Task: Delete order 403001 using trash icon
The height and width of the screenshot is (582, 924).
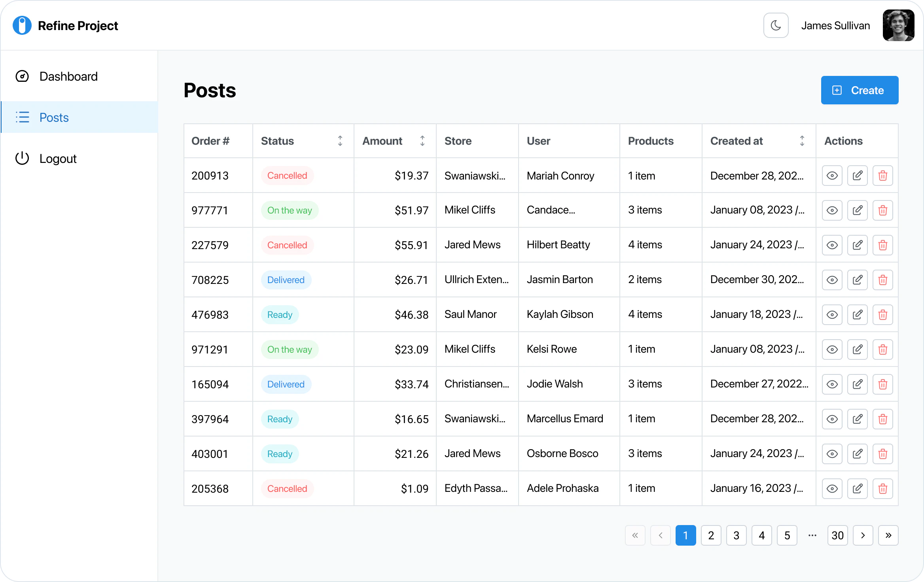Action: [x=882, y=454]
